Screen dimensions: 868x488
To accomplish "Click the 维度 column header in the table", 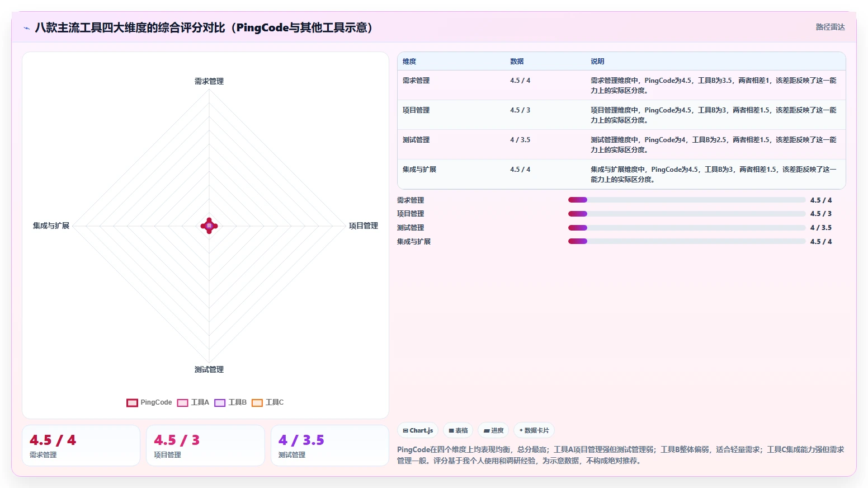I will (x=409, y=62).
